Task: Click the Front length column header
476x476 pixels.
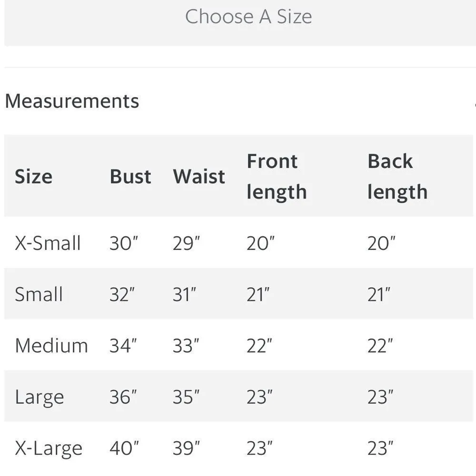Action: [276, 177]
